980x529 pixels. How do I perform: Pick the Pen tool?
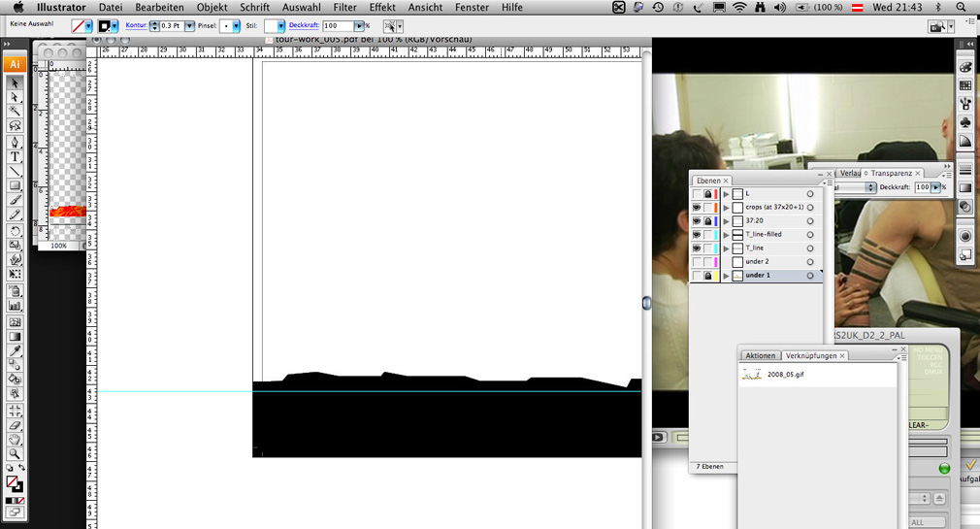click(15, 142)
